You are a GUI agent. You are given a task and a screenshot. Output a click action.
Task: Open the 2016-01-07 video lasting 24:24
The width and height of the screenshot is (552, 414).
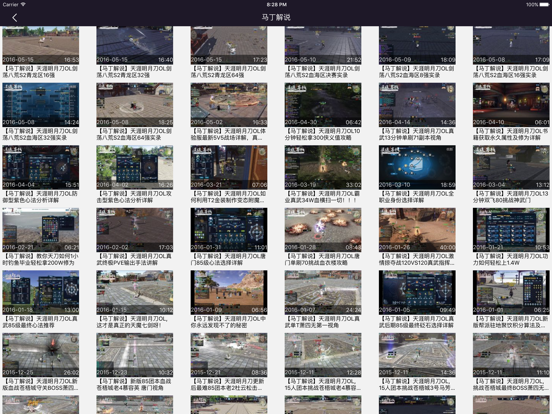click(x=323, y=292)
